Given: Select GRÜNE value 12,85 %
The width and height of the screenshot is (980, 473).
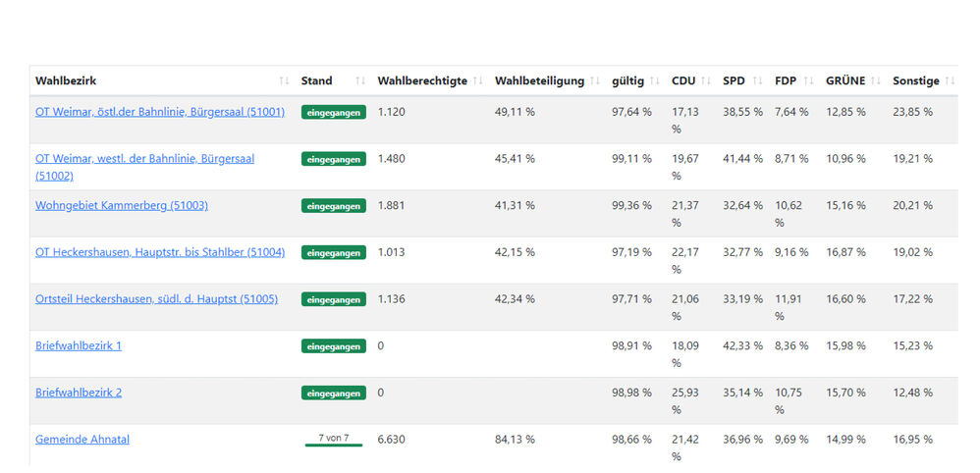Looking at the screenshot, I should [846, 112].
